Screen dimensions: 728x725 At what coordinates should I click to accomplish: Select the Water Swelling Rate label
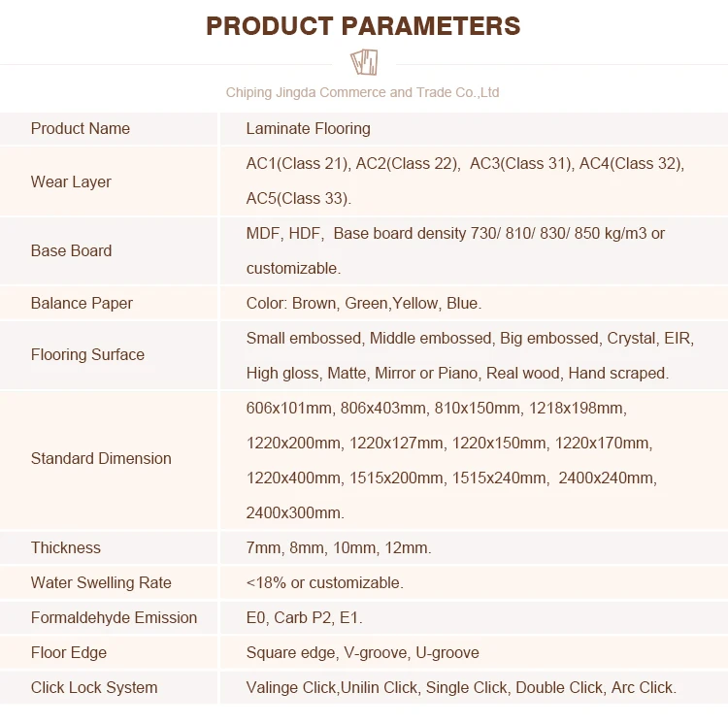click(101, 582)
